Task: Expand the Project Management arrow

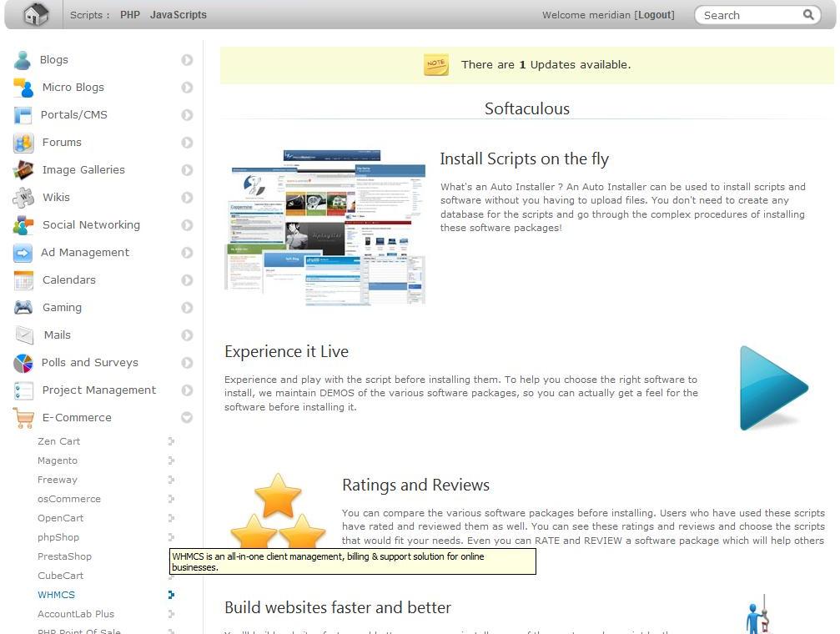Action: (187, 390)
